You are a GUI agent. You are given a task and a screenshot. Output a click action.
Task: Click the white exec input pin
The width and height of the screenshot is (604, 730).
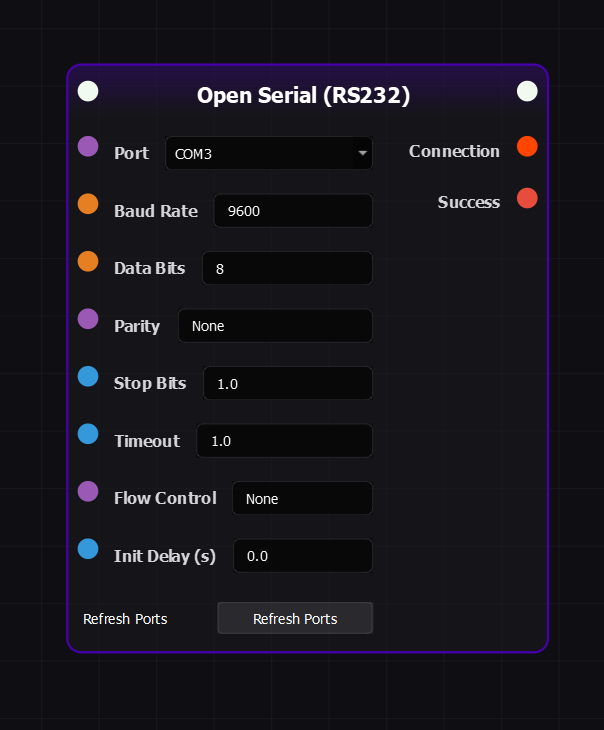point(88,91)
